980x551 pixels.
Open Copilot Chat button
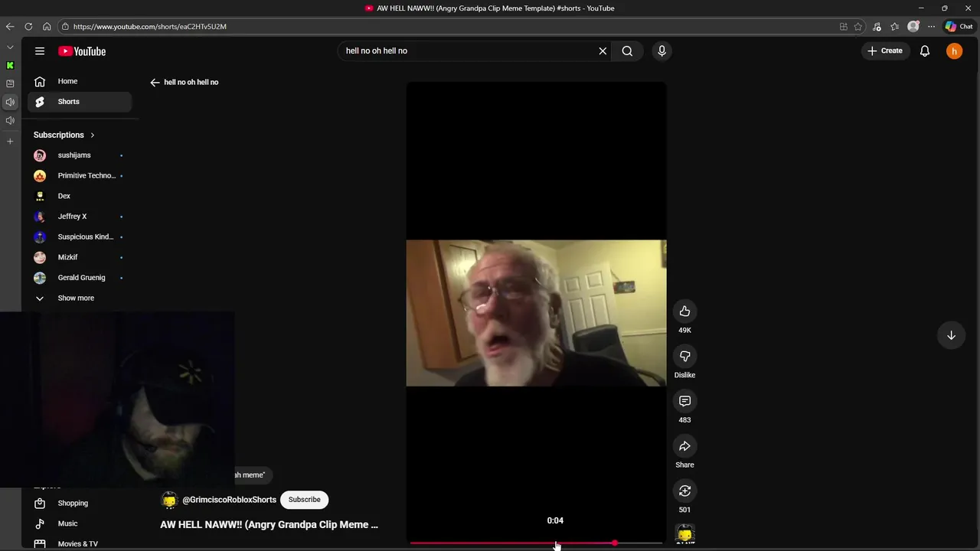(959, 27)
